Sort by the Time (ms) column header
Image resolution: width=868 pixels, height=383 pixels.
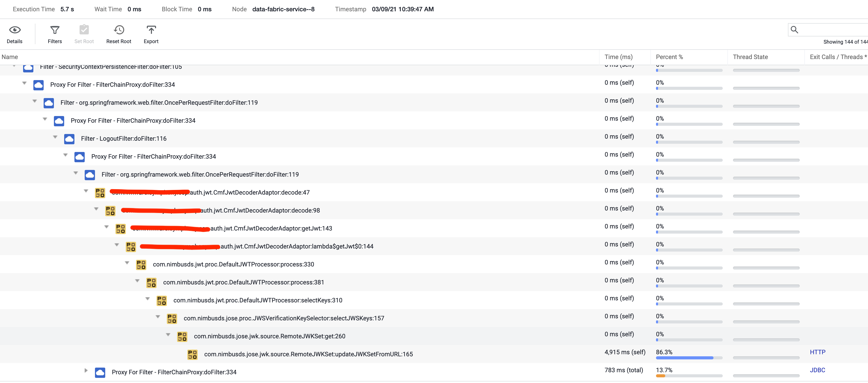(x=618, y=57)
